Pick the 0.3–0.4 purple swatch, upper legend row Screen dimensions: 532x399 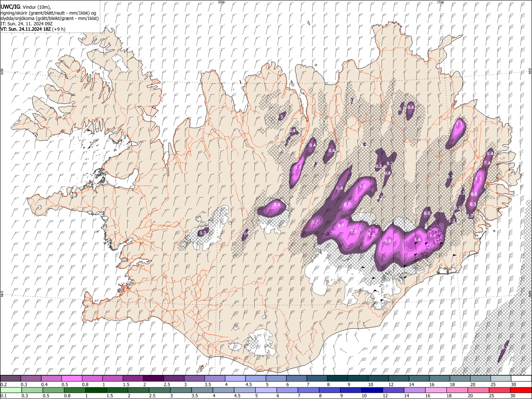coord(31,378)
